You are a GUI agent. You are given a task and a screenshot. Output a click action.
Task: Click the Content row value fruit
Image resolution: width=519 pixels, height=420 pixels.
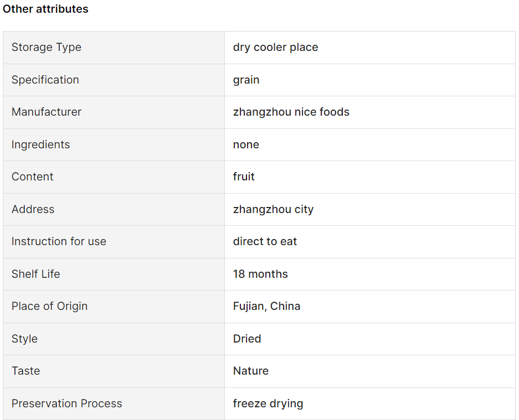pyautogui.click(x=244, y=177)
